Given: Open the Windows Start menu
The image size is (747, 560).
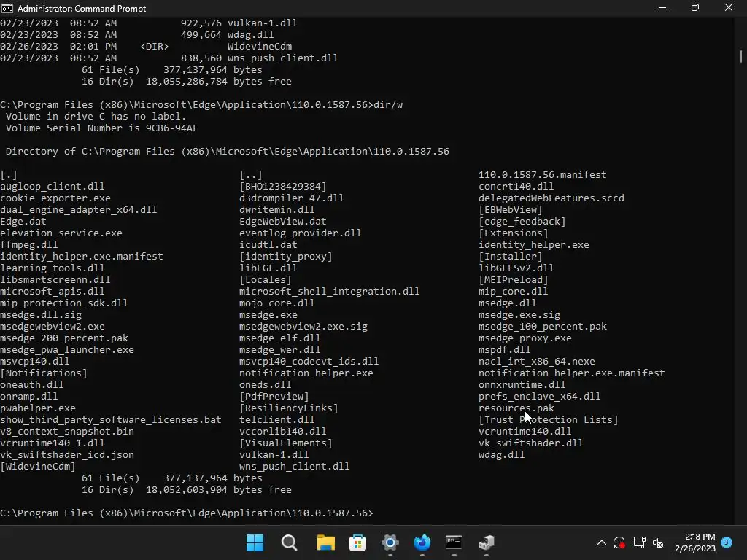Looking at the screenshot, I should point(255,542).
